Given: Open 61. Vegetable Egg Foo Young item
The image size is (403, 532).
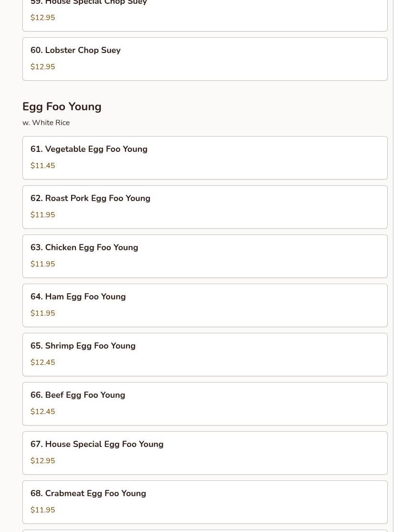Looking at the screenshot, I should point(89,149).
